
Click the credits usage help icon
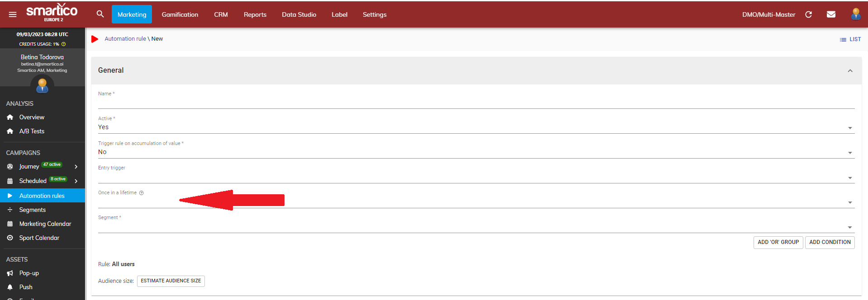coord(64,44)
